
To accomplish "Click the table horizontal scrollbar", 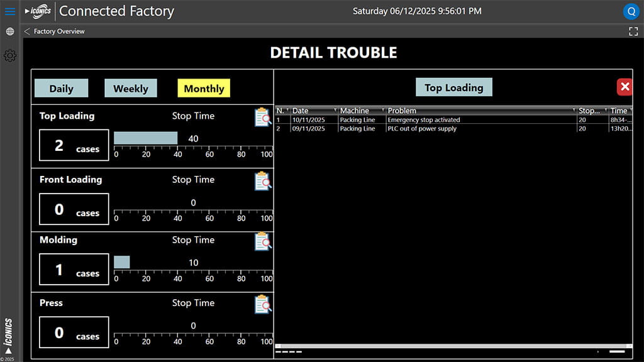I will pos(453,346).
